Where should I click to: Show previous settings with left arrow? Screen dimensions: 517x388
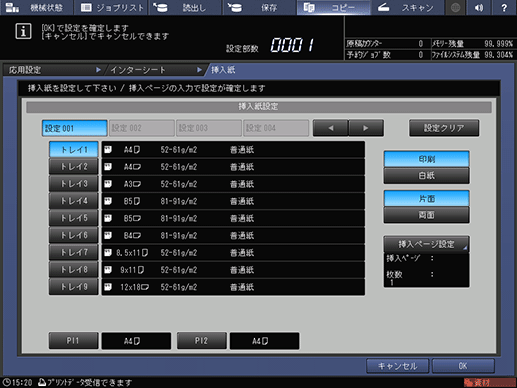pyautogui.click(x=331, y=128)
